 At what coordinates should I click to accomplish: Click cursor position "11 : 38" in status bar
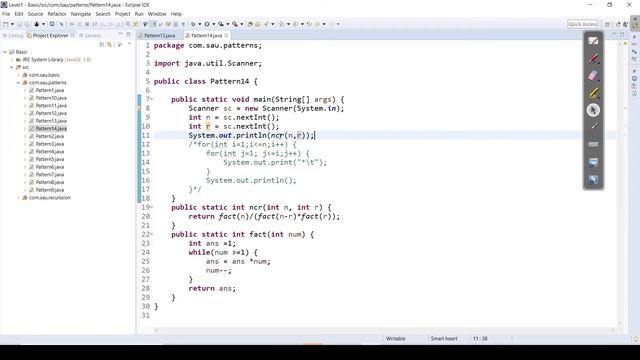pos(480,338)
